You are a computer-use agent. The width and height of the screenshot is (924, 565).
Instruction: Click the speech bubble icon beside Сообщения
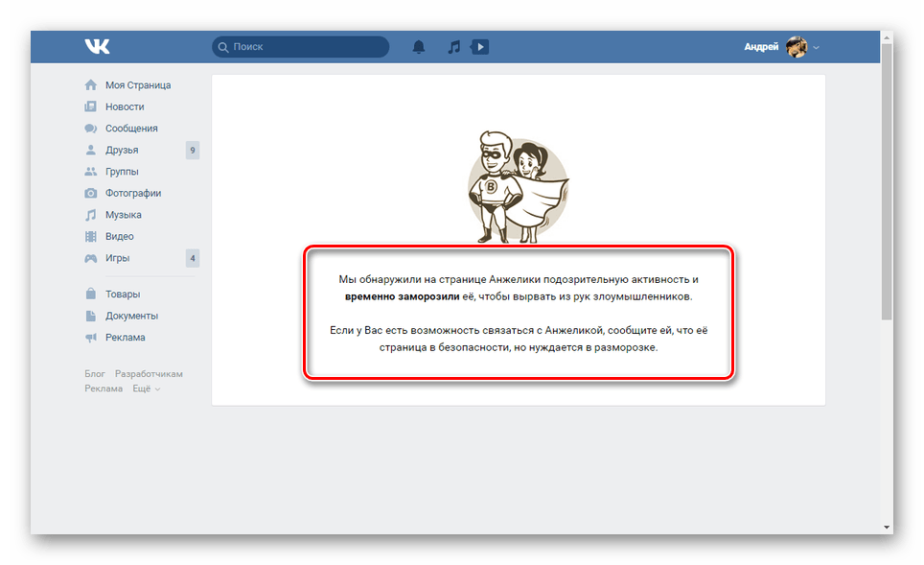[x=90, y=129]
